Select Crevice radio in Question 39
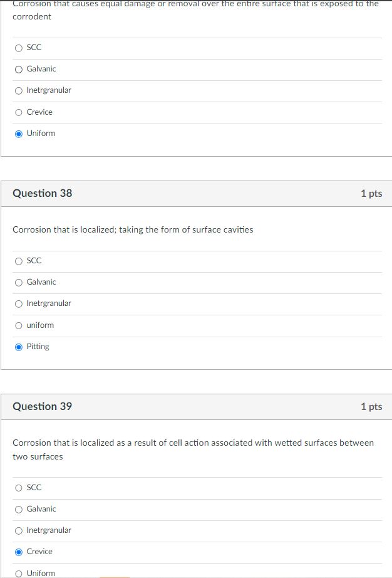The width and height of the screenshot is (392, 578). pyautogui.click(x=19, y=552)
